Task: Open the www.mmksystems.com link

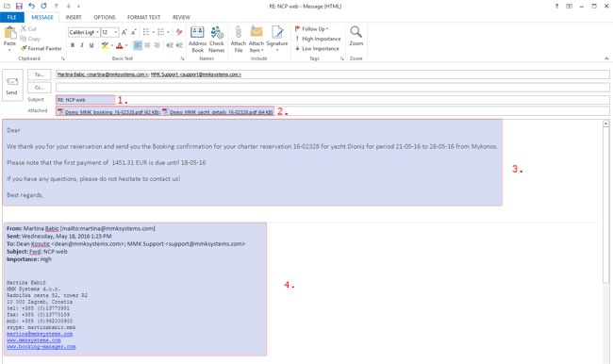Action: click(x=34, y=340)
